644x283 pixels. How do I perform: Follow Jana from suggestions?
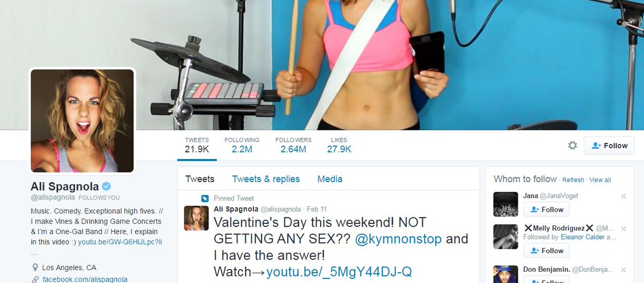(x=546, y=209)
